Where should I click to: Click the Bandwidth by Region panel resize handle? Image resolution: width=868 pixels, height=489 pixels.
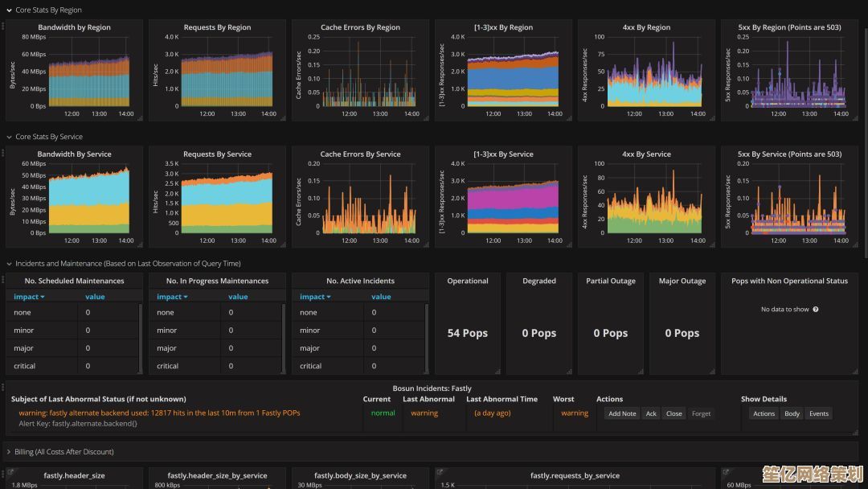[x=139, y=119]
